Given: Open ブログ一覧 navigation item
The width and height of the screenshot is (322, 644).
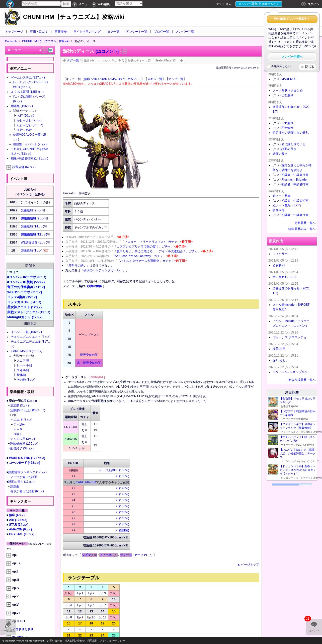Looking at the screenshot, I should coord(162,32).
